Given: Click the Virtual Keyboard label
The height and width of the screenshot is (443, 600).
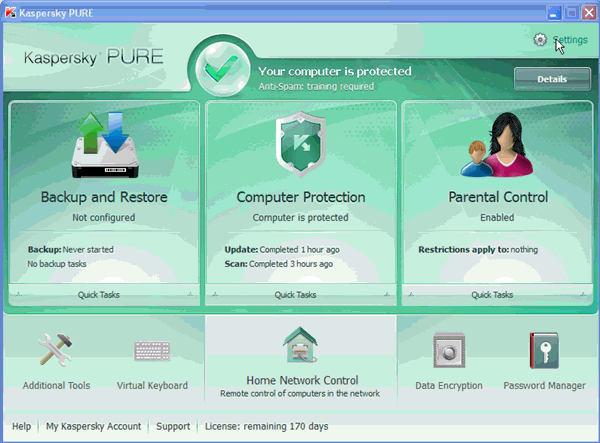Looking at the screenshot, I should (152, 385).
